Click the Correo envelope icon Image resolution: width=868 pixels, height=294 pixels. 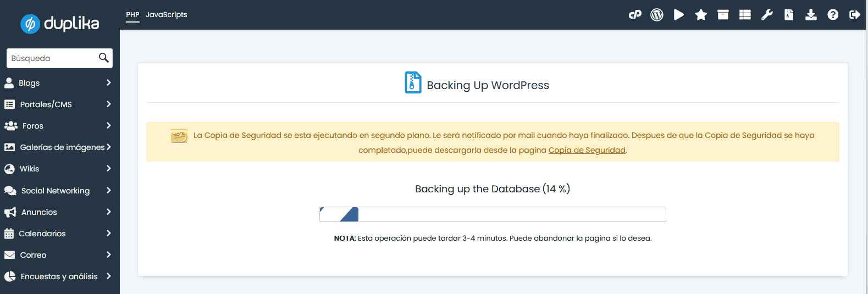click(x=9, y=255)
